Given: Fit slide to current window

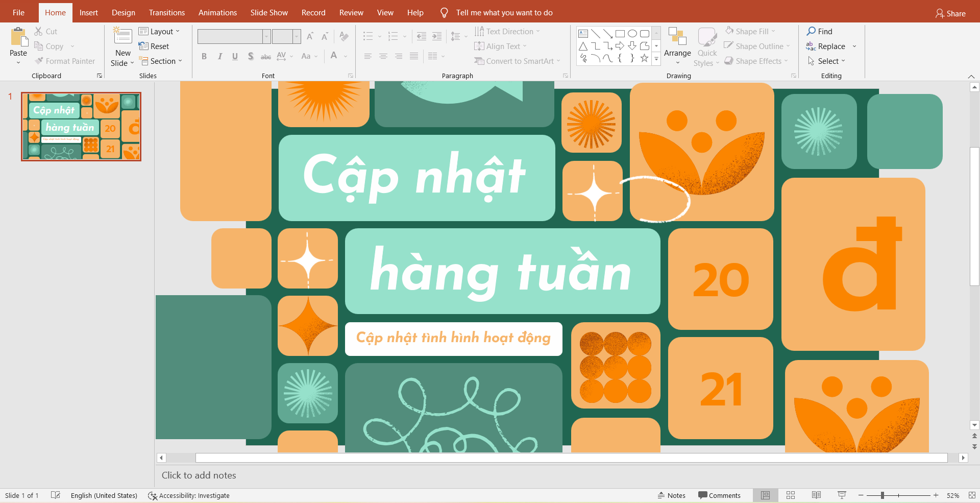Looking at the screenshot, I should point(972,495).
